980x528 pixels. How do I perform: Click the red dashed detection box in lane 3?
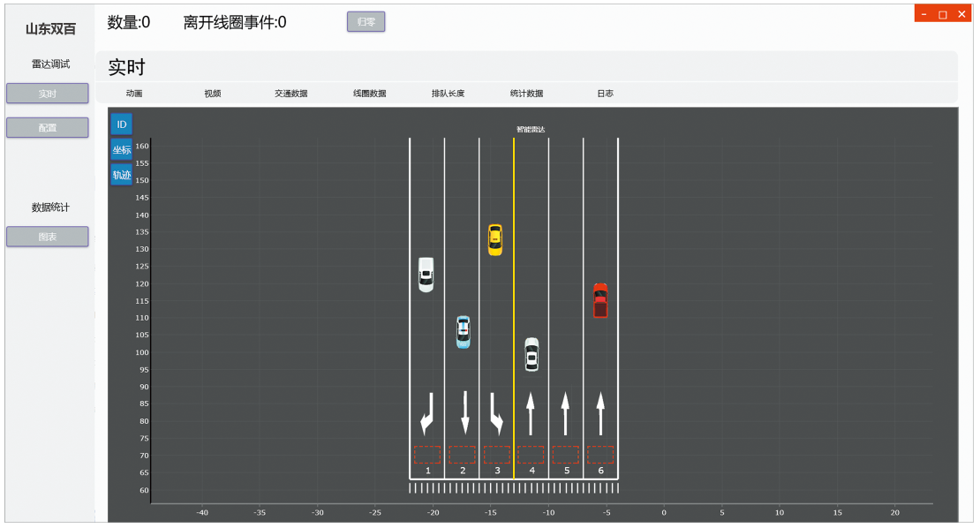tap(497, 455)
